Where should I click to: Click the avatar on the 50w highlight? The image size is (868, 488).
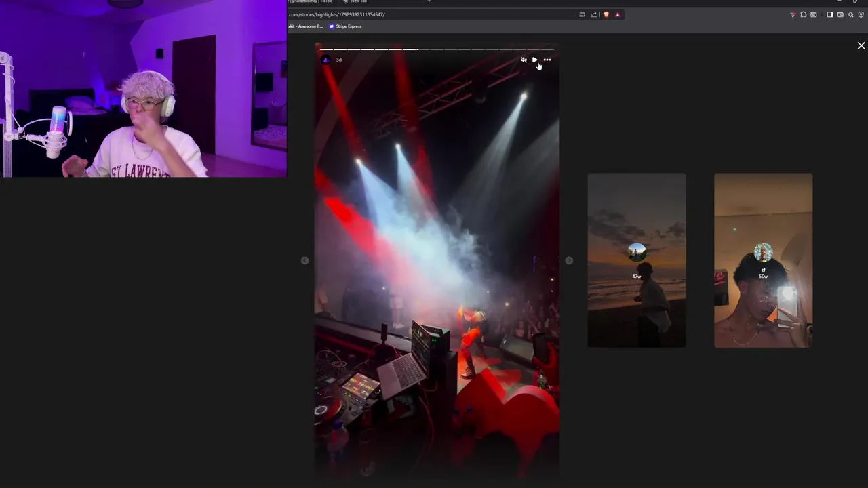[x=763, y=252]
